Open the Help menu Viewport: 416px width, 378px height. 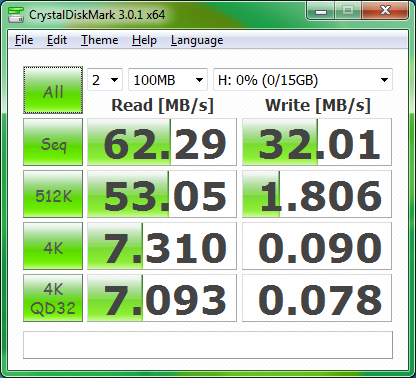click(x=144, y=40)
